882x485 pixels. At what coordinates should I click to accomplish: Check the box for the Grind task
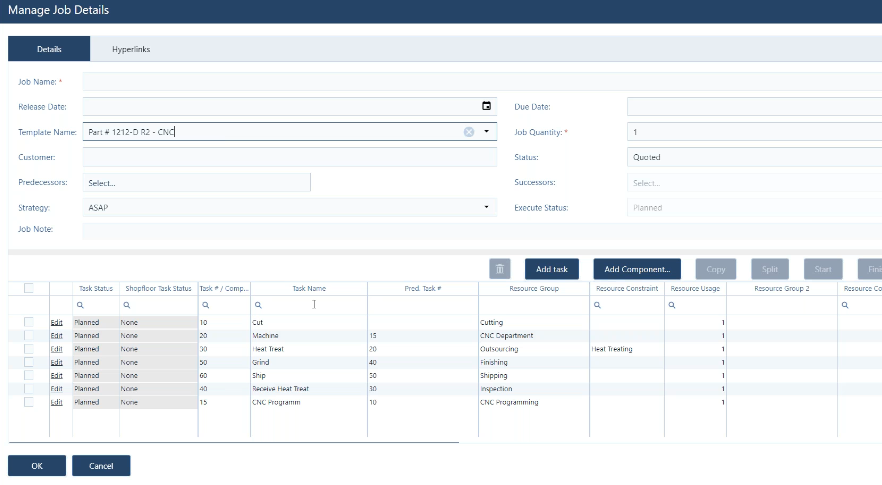29,362
